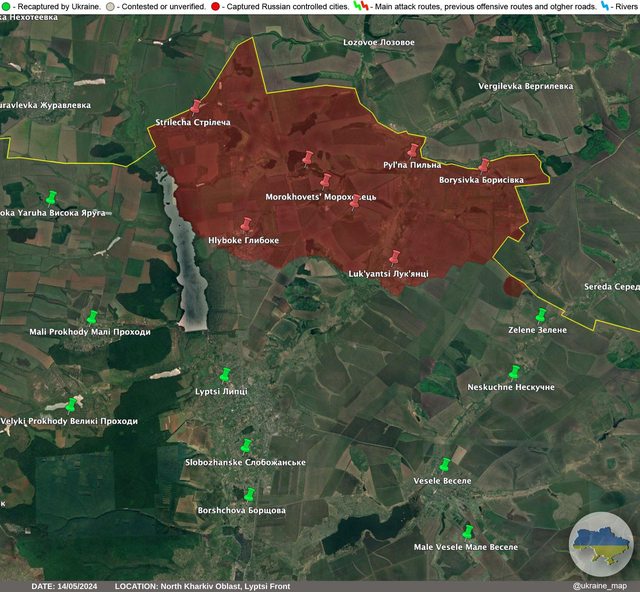Select the green pin at Vysoka Yaruha
The image size is (640, 592).
(x=51, y=197)
